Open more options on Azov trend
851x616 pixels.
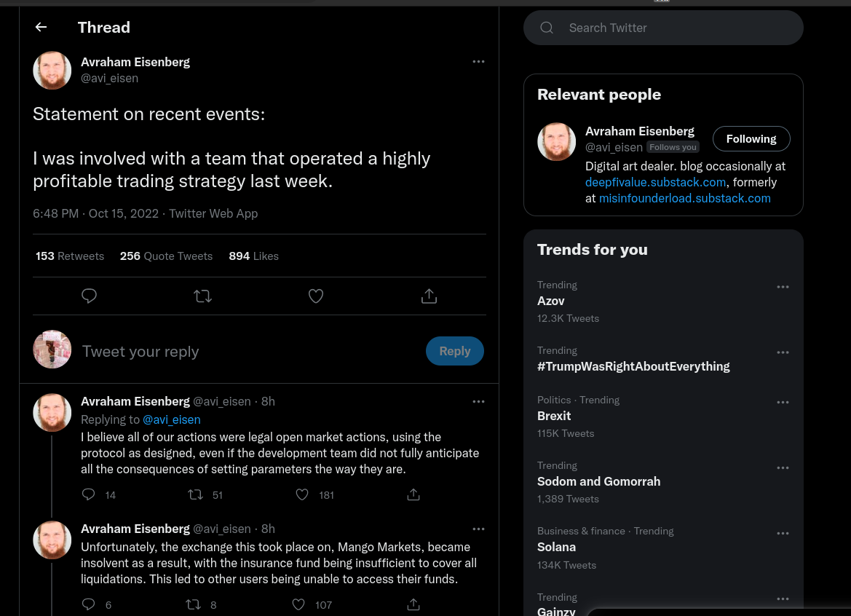[x=783, y=287]
